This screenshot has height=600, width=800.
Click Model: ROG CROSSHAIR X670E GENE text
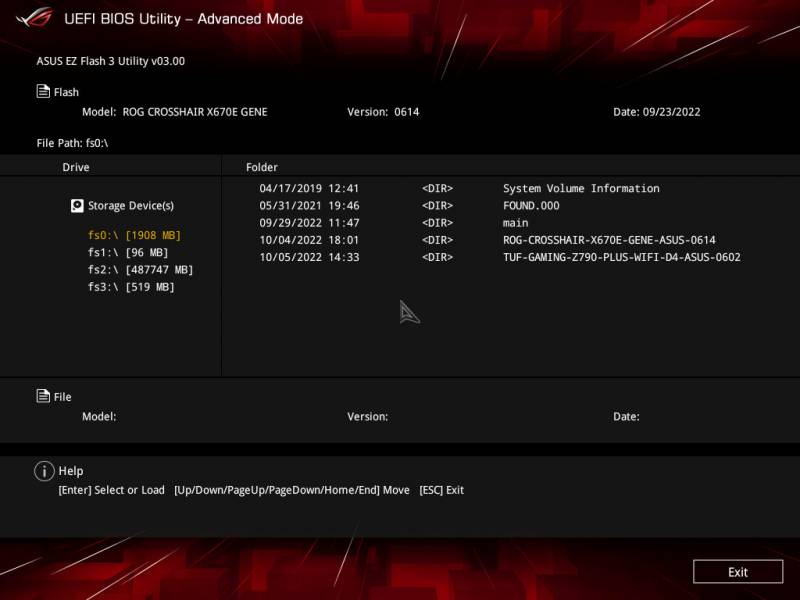click(x=174, y=112)
